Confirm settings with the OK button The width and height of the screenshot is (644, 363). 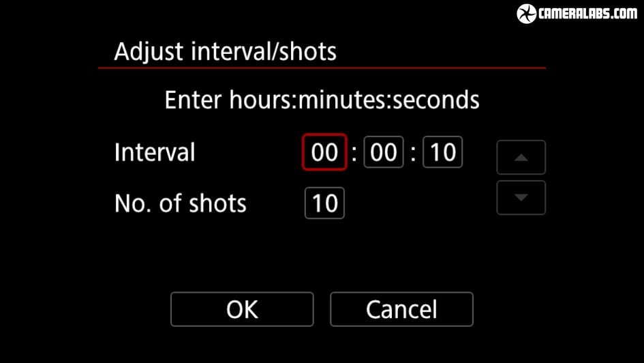242,309
